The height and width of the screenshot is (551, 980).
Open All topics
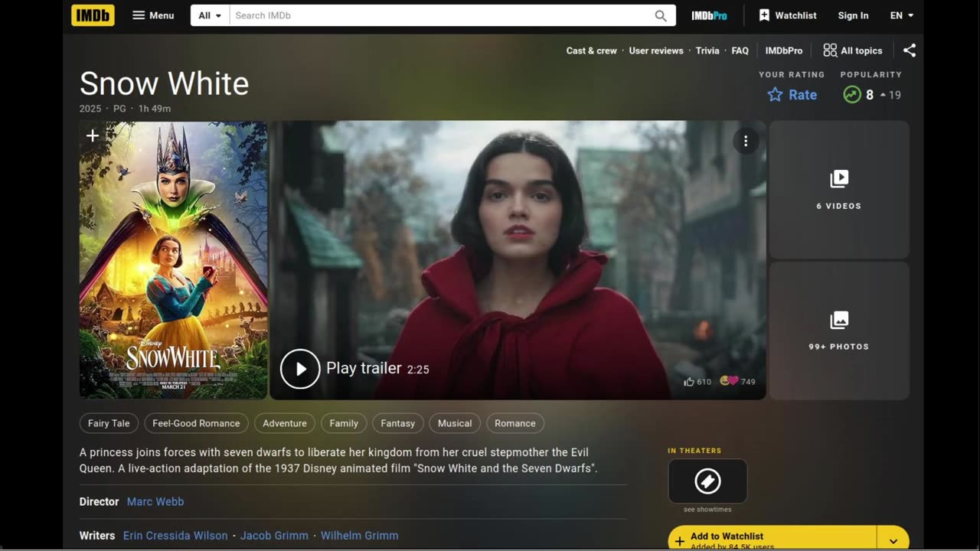click(853, 51)
